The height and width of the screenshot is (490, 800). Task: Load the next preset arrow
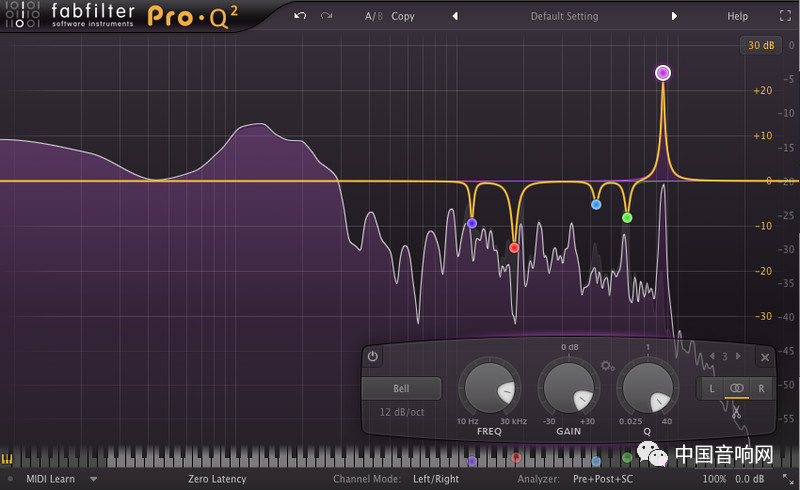coord(674,16)
